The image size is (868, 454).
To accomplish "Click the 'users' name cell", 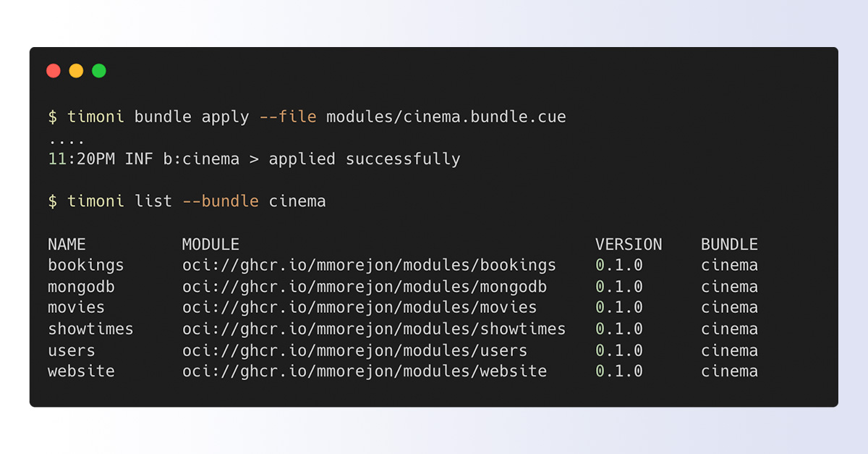I will pos(72,350).
